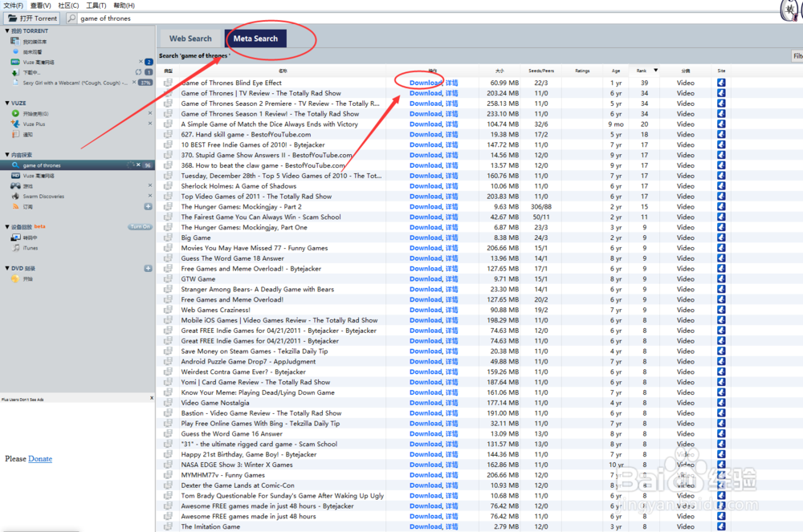Image resolution: width=803 pixels, height=532 pixels.
Task: Click Download for The Fairest Game You Can Always Win
Action: 425,217
